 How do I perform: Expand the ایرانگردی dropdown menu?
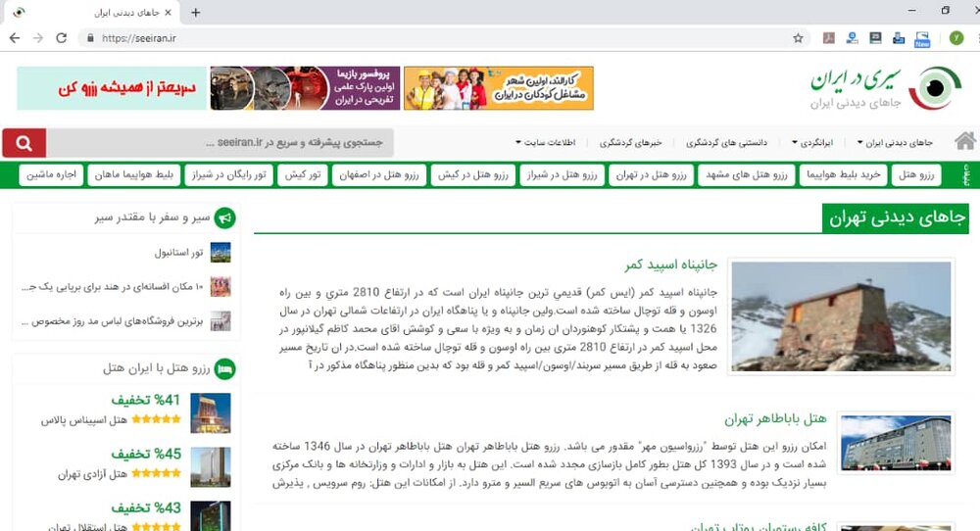point(811,142)
